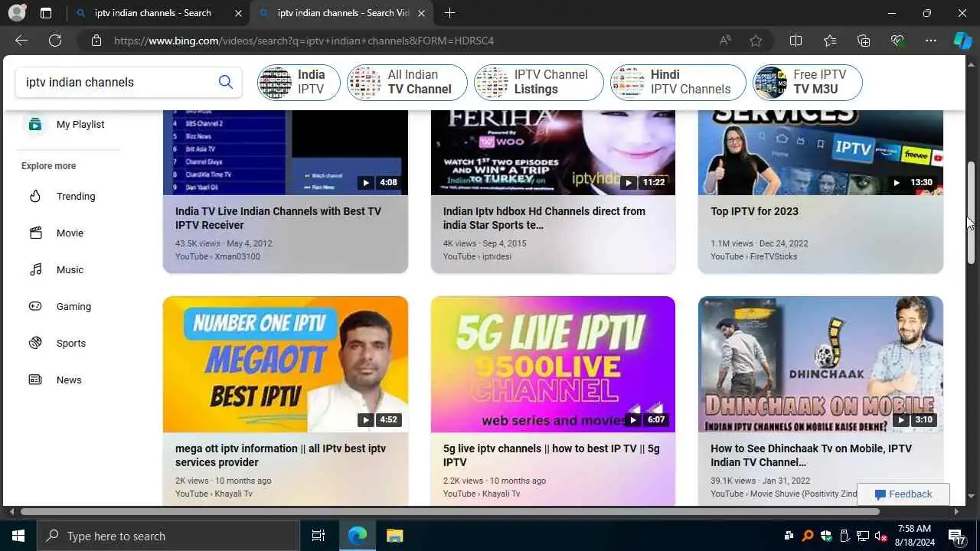Open '5g live iptv channels' title link

(551, 455)
